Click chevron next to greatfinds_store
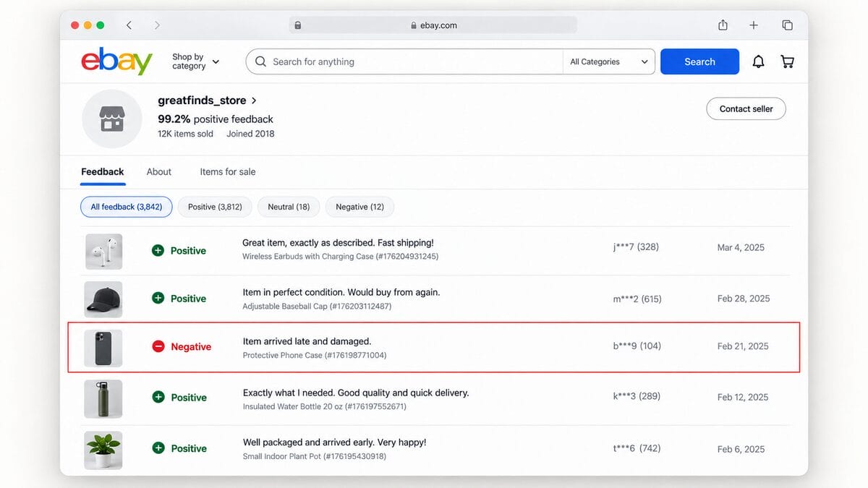The image size is (868, 488). tap(254, 100)
